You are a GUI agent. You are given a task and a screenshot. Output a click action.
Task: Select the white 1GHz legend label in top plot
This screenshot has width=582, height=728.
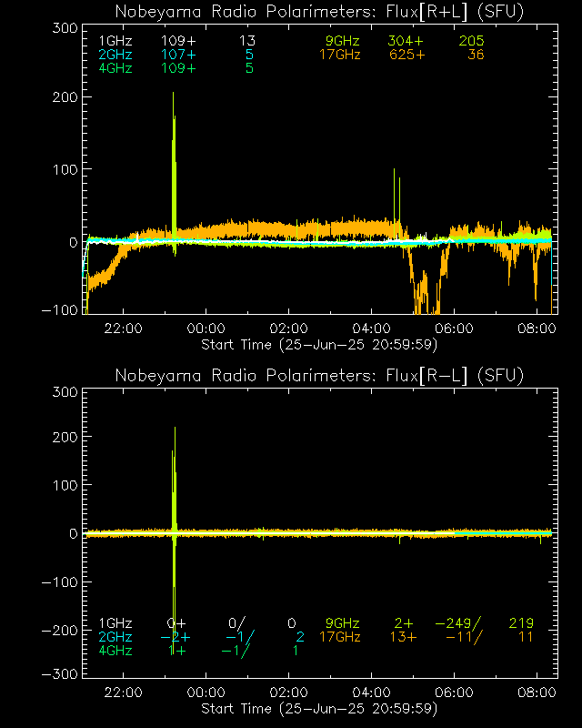pyautogui.click(x=115, y=41)
